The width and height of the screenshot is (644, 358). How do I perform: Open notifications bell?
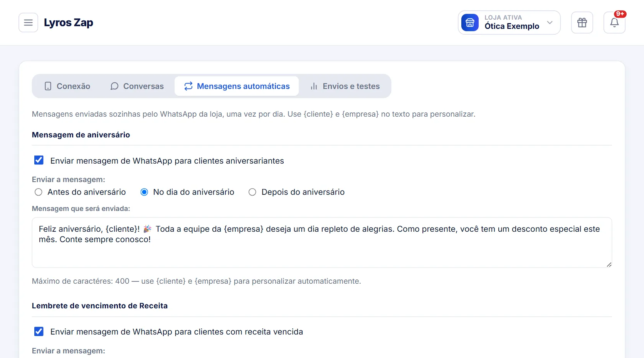tap(614, 23)
